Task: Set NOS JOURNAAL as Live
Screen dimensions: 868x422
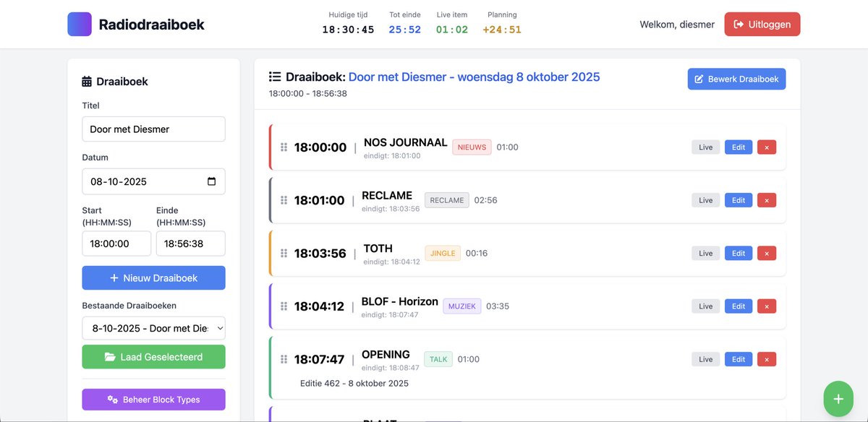Action: [705, 147]
